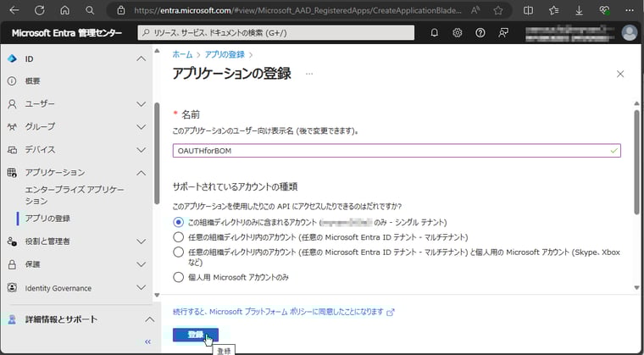Screen dimensions: 644x355
Task: Click the sidebar vertical scrollbar
Action: (157, 153)
